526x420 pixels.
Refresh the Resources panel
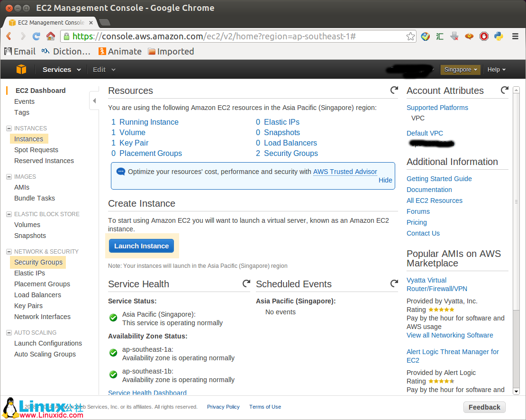click(394, 90)
